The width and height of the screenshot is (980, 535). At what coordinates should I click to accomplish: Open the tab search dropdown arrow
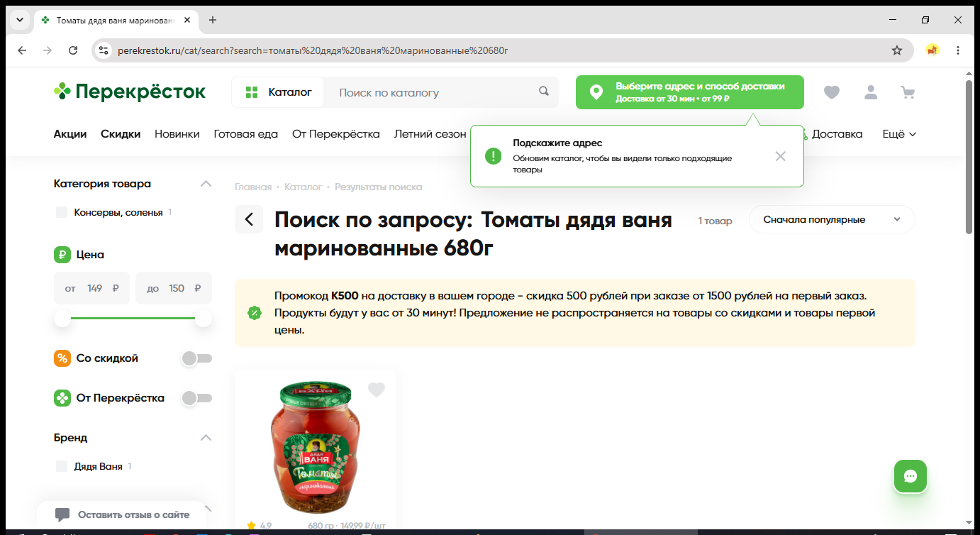18,20
